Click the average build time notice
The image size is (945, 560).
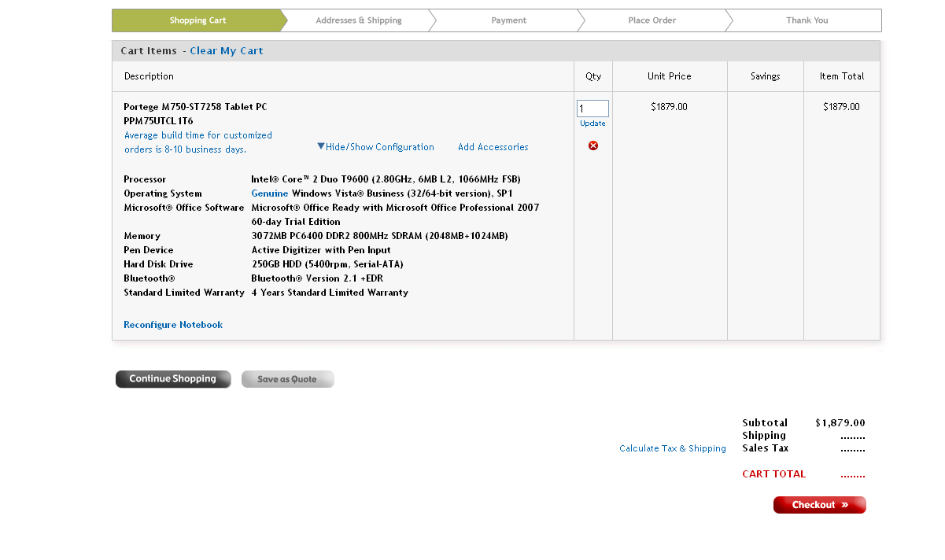coord(197,142)
